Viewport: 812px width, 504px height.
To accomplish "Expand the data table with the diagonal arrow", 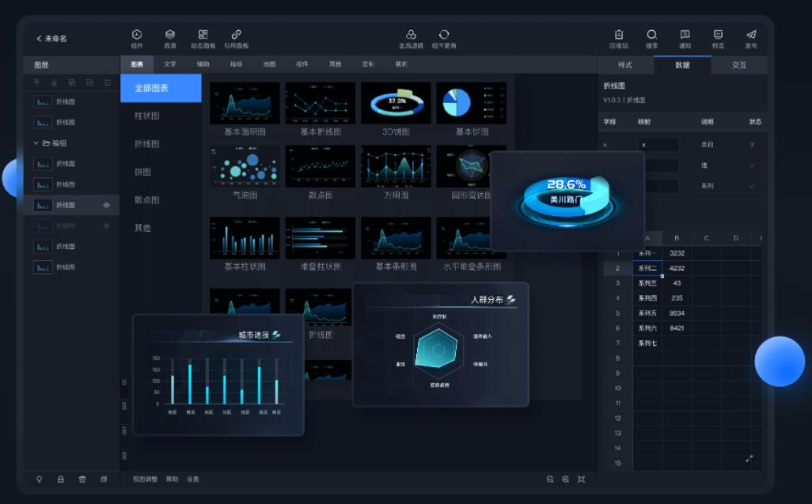I will (749, 459).
